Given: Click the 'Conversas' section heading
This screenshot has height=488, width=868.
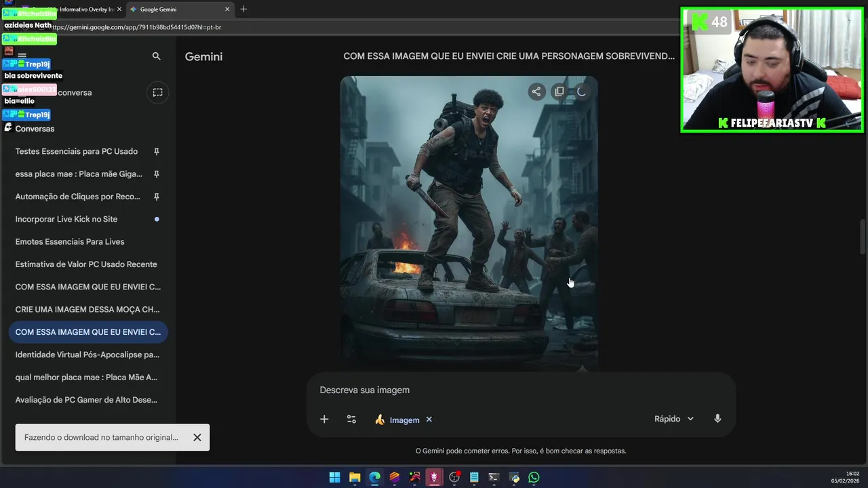Looking at the screenshot, I should [35, 129].
